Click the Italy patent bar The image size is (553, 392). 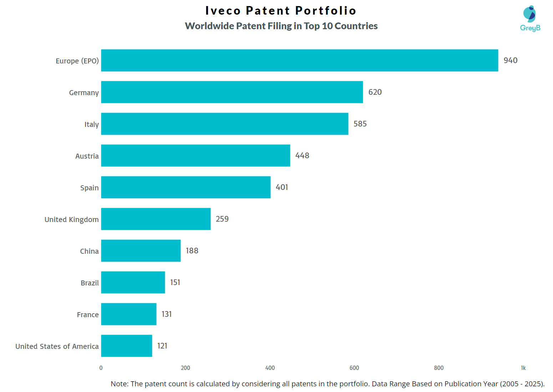click(224, 124)
